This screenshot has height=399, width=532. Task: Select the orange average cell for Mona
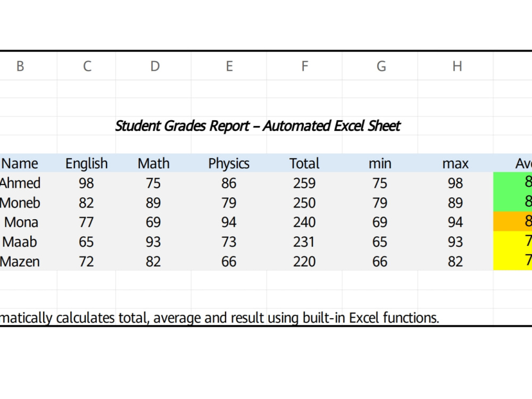(513, 221)
